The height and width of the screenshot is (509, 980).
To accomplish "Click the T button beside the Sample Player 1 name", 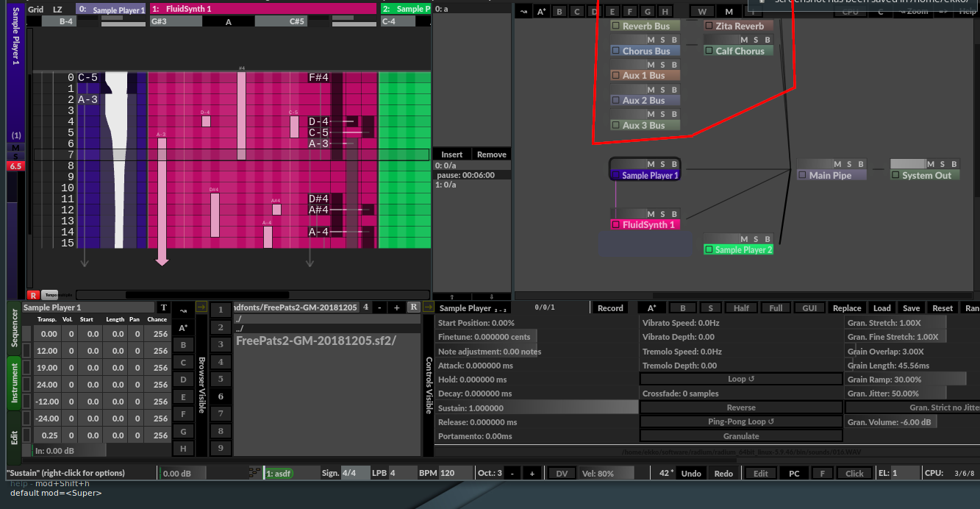I will pos(163,307).
